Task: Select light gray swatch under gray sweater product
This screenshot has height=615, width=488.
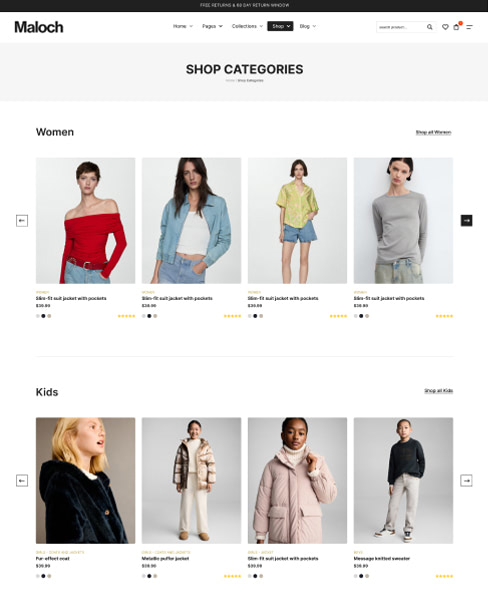Action: (x=356, y=316)
